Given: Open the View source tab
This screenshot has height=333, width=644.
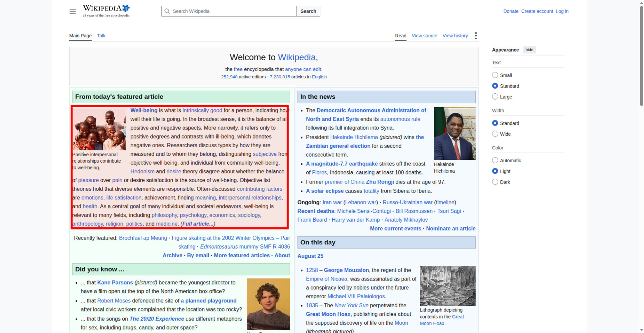Looking at the screenshot, I should pyautogui.click(x=424, y=36).
